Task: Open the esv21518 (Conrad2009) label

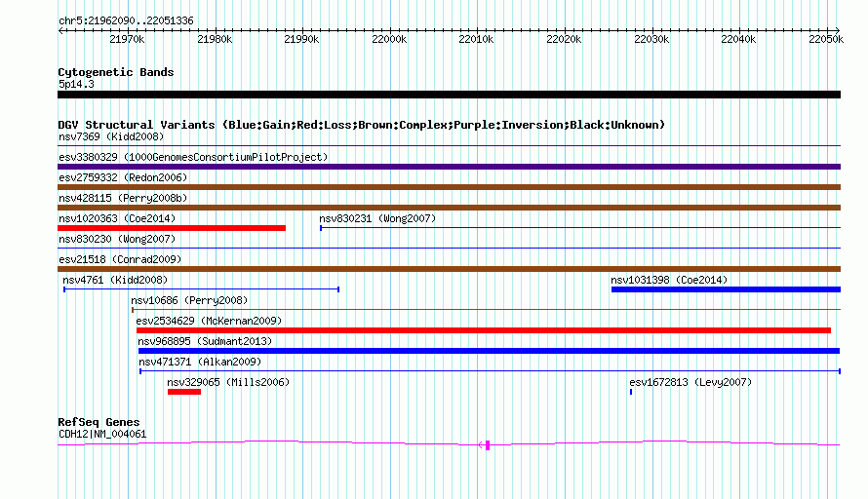Action: pos(120,259)
